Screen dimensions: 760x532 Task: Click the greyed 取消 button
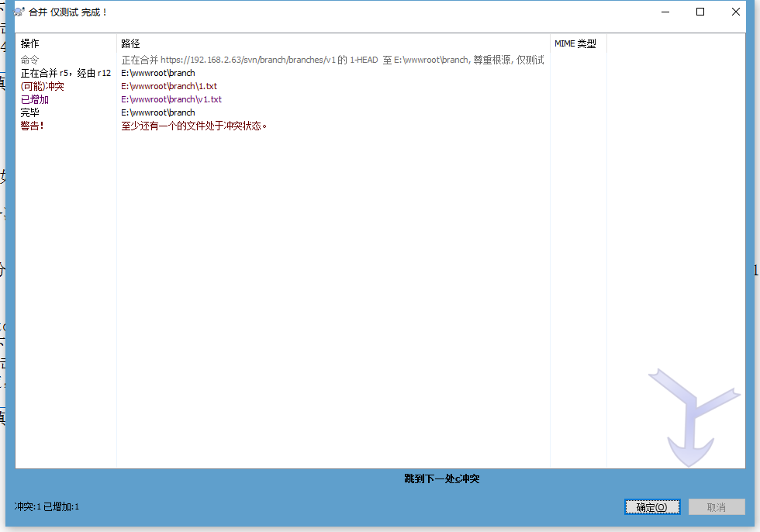[x=717, y=507]
